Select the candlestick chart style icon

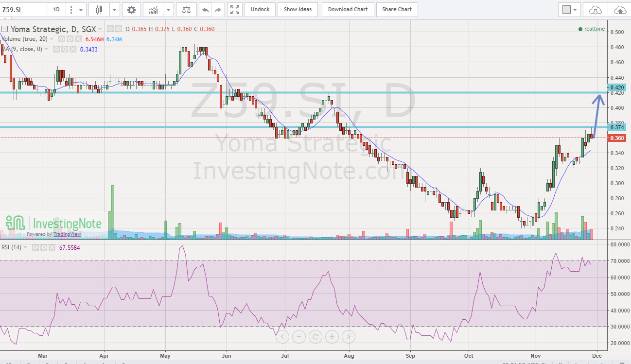(x=100, y=9)
